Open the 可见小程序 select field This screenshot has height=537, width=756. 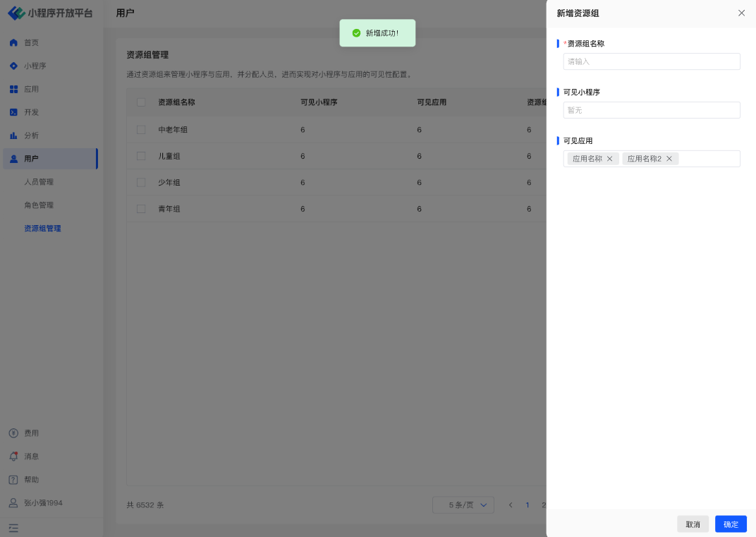pyautogui.click(x=651, y=110)
